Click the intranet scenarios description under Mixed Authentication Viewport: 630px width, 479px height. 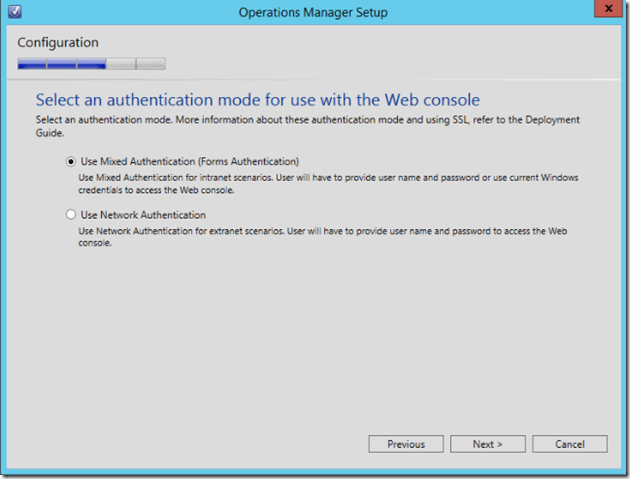coord(328,183)
